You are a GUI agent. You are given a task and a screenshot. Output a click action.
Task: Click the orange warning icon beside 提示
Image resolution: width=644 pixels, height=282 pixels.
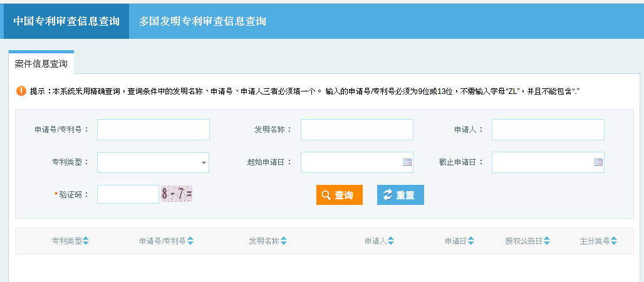pyautogui.click(x=21, y=91)
